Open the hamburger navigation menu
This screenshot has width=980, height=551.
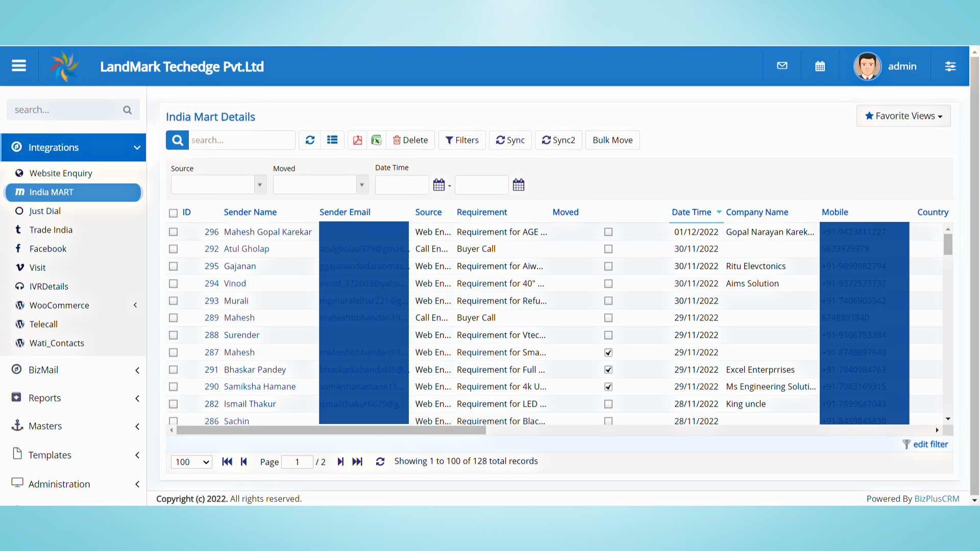point(18,66)
